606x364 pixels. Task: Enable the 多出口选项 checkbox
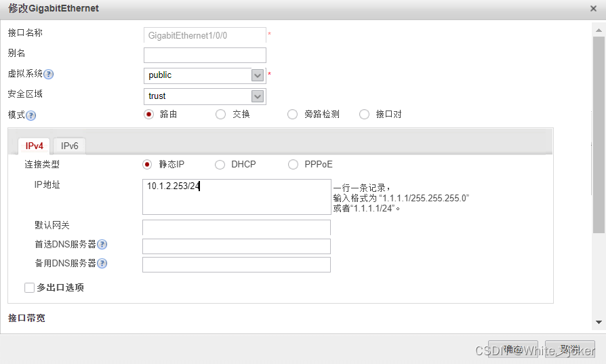[x=29, y=288]
